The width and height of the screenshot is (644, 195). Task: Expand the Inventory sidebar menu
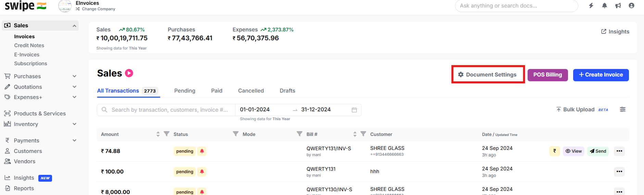pos(74,124)
